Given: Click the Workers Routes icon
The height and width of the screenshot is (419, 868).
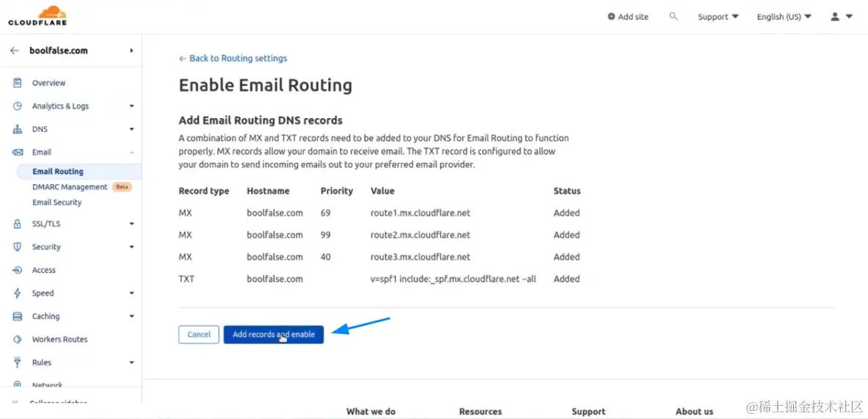Looking at the screenshot, I should pyautogui.click(x=17, y=339).
